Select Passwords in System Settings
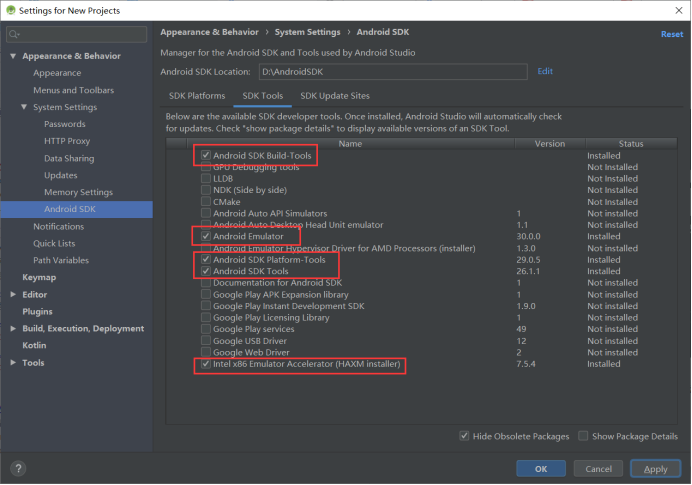Image resolution: width=692 pixels, height=485 pixels. click(64, 124)
